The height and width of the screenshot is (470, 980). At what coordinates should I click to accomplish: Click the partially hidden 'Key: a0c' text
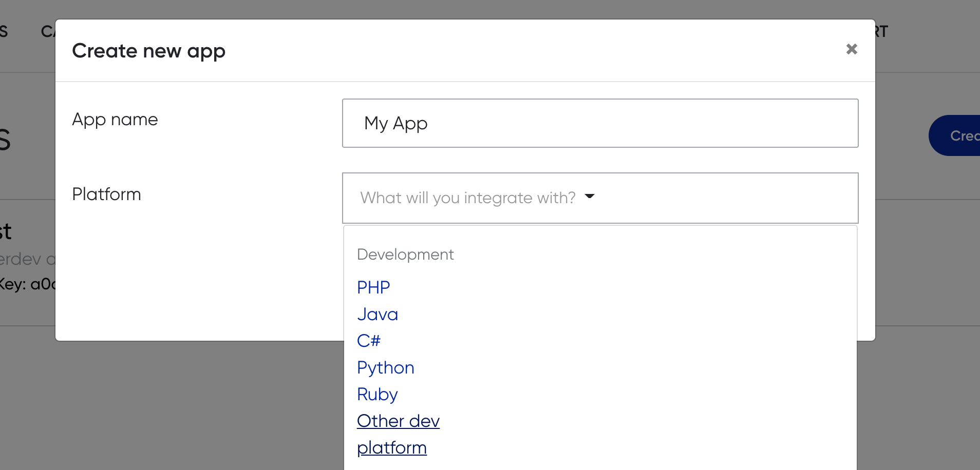point(27,284)
